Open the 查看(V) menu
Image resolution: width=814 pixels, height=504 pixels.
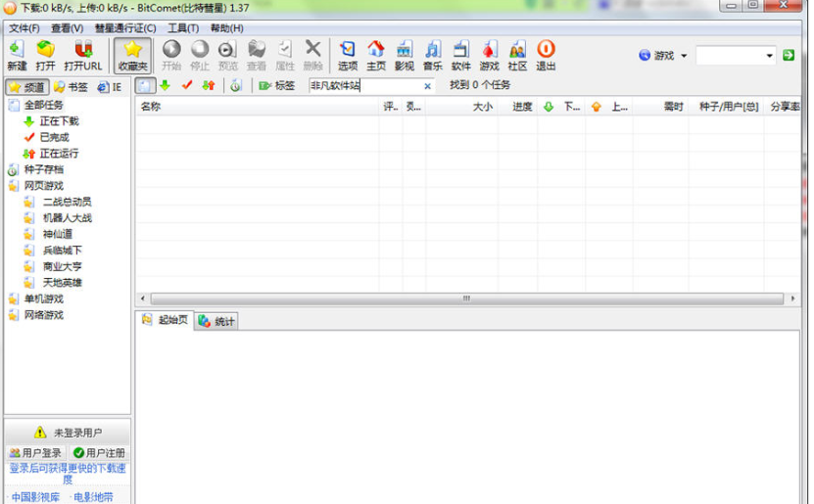[67, 28]
